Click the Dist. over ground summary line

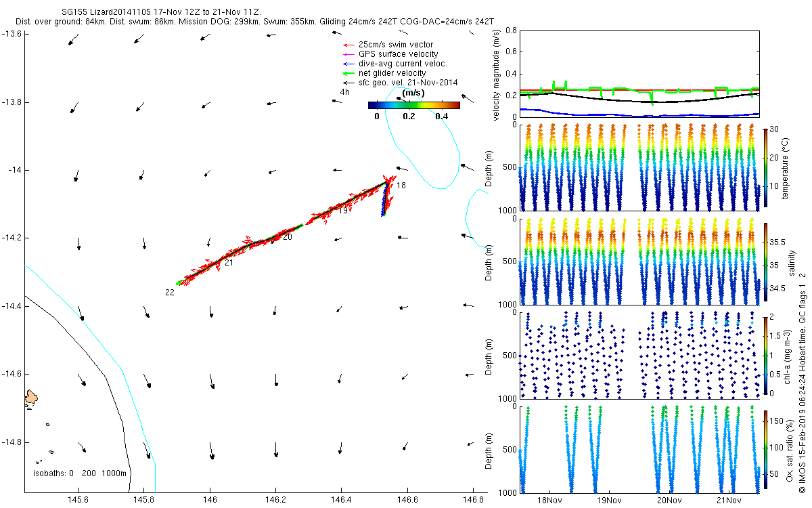[255, 22]
